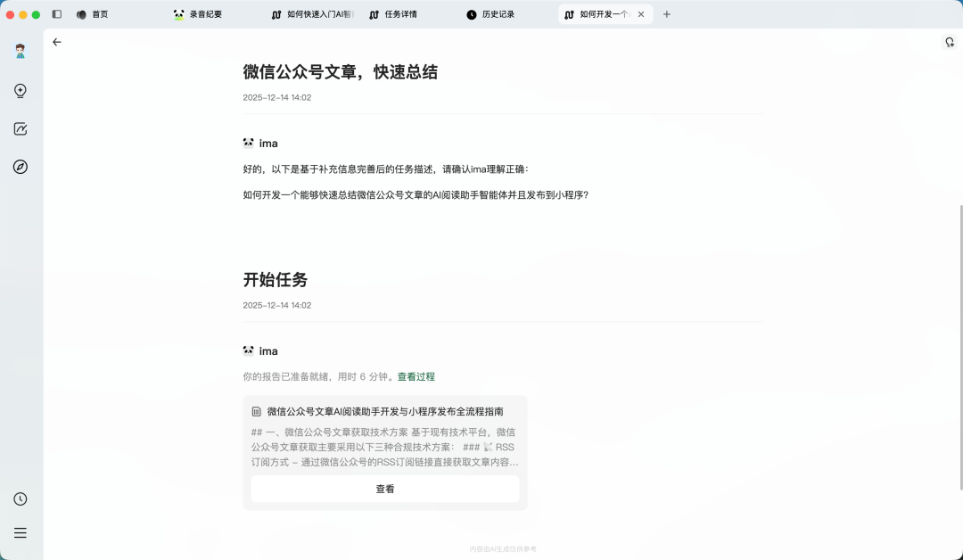Click the user avatar at the sidebar top
Image resolution: width=963 pixels, height=560 pixels.
(20, 51)
